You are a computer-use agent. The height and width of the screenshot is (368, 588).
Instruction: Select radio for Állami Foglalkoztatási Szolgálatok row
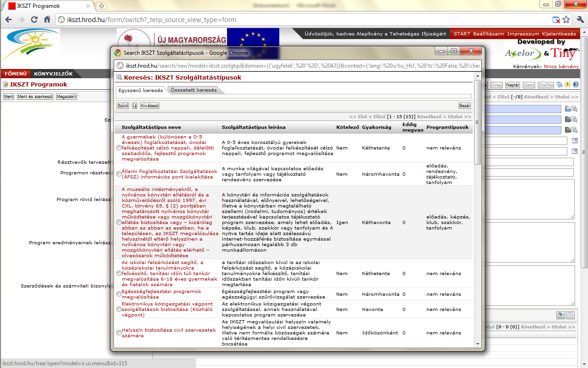pyautogui.click(x=119, y=174)
